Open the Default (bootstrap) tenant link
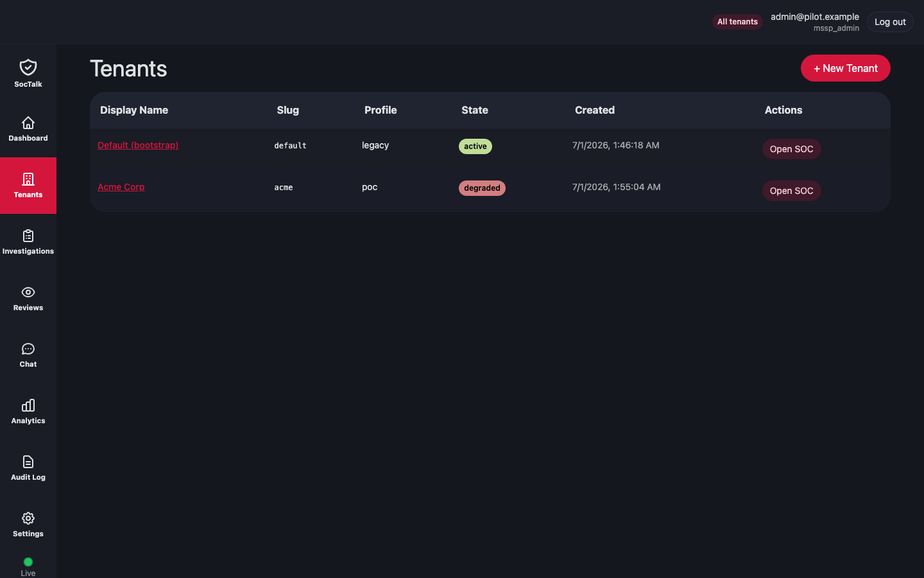 (x=138, y=145)
